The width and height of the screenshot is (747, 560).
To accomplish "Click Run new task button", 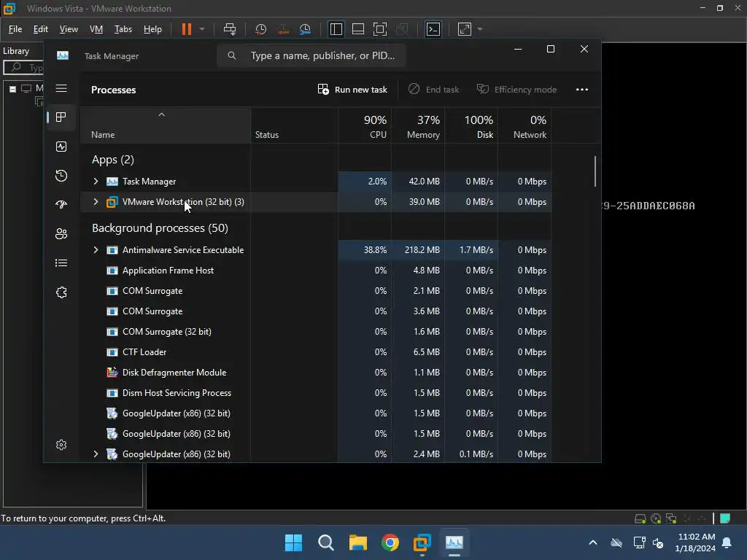I will (352, 90).
